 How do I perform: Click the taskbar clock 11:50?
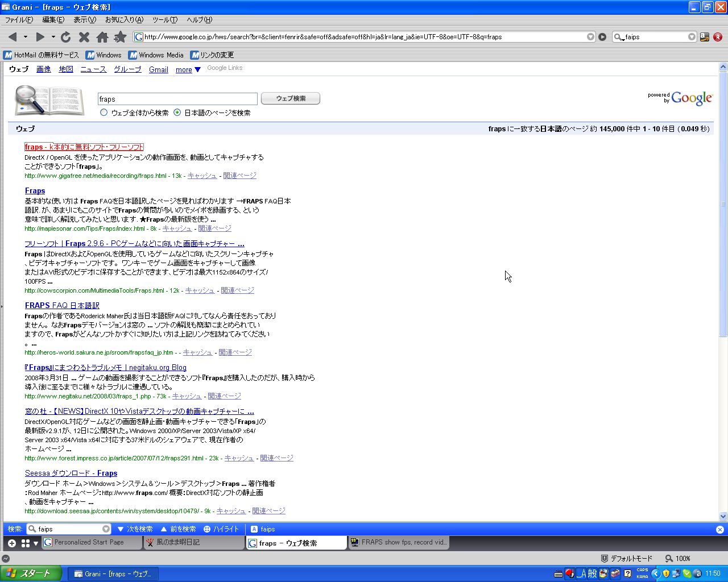(x=713, y=573)
